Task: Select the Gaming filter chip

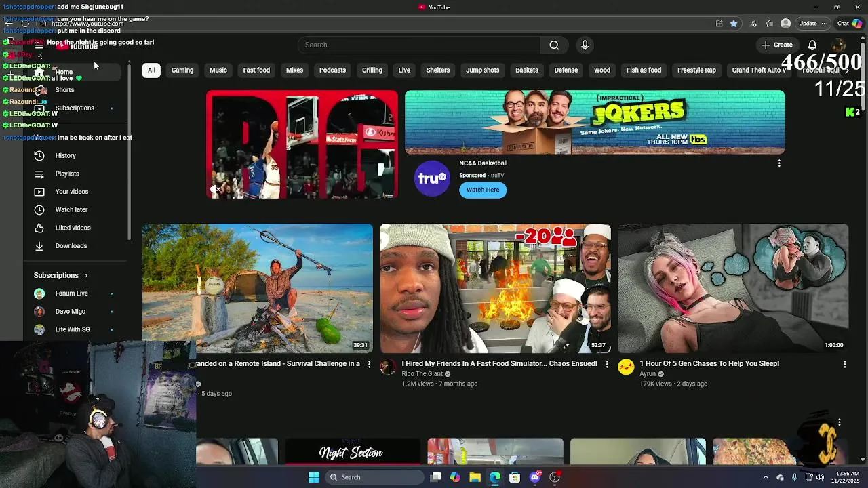Action: tap(182, 70)
